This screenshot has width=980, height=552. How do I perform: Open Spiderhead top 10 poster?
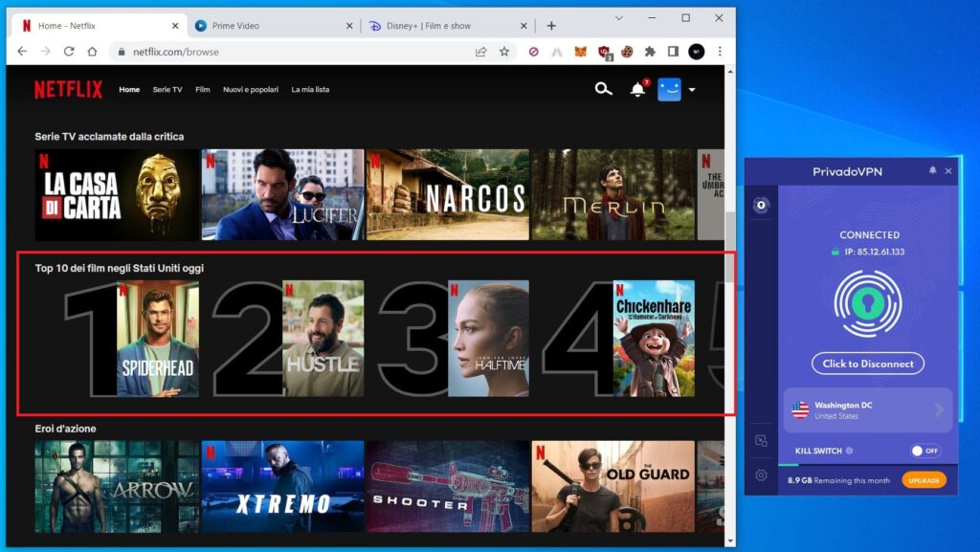coord(158,339)
